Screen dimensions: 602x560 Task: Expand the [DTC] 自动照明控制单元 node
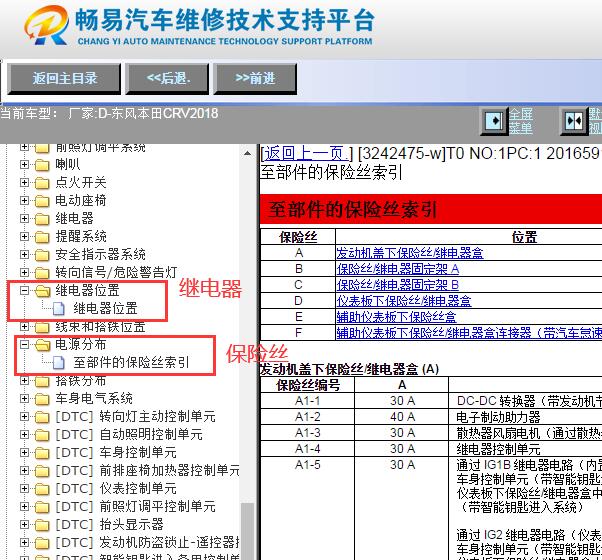[24, 434]
